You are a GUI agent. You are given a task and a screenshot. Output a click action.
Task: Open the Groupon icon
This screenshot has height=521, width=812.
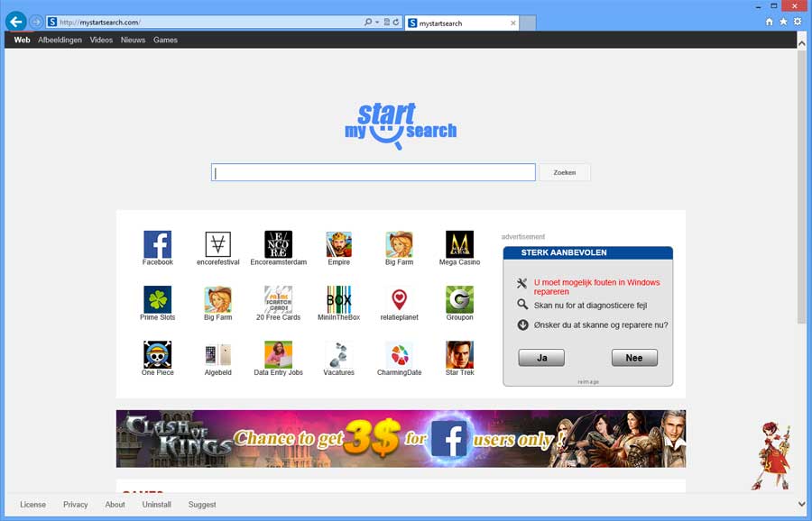459,299
